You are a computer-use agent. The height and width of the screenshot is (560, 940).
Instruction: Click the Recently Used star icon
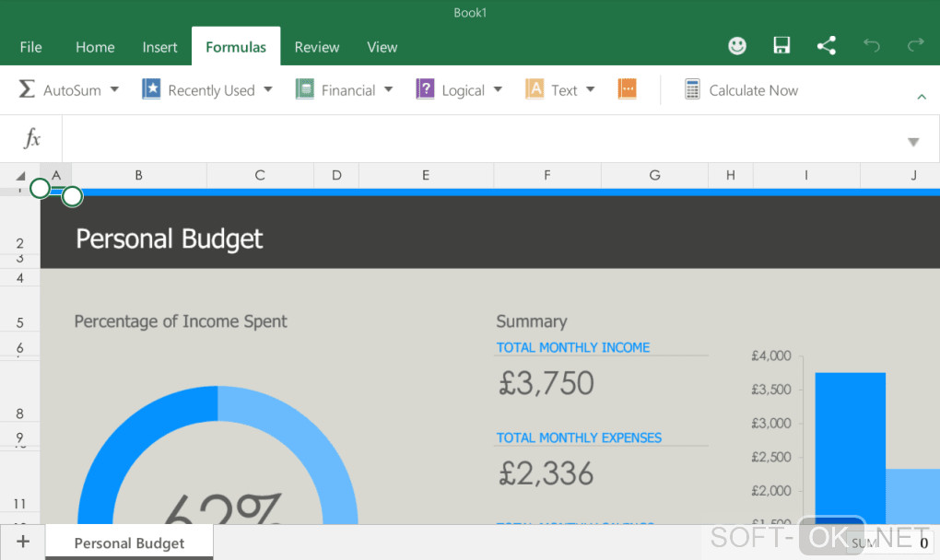point(151,88)
